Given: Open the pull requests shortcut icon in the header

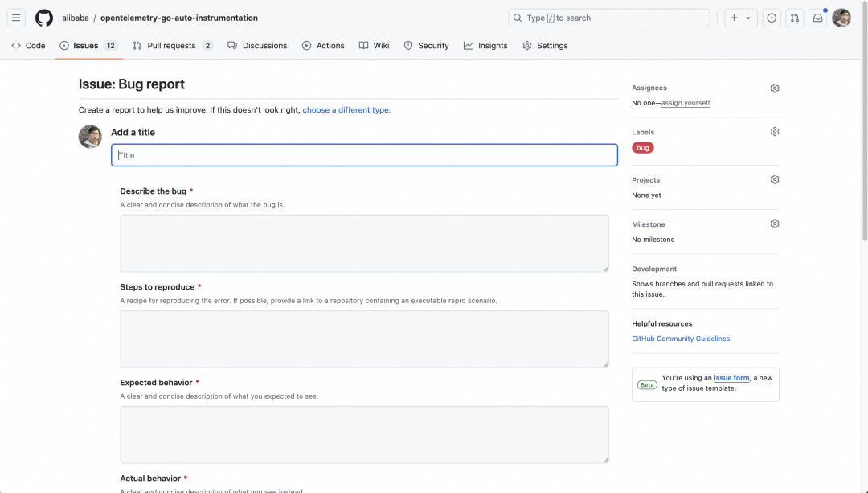Looking at the screenshot, I should pos(794,18).
